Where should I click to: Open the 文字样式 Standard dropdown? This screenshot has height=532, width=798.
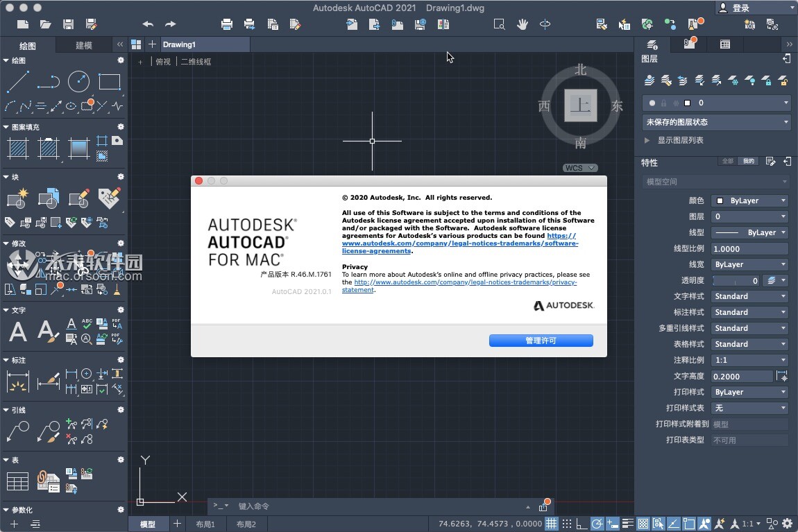click(x=749, y=296)
